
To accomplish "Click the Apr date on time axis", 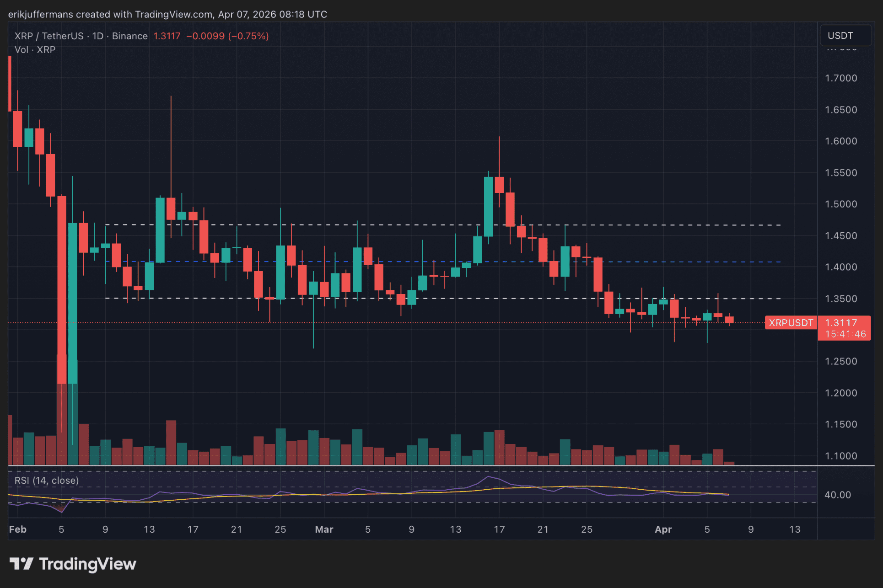I will pos(663,529).
